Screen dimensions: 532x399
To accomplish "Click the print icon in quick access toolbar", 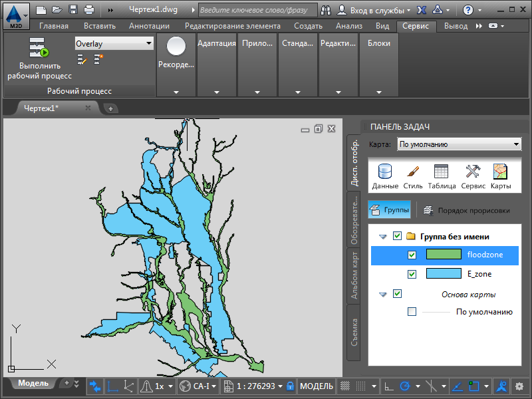I will coord(89,10).
